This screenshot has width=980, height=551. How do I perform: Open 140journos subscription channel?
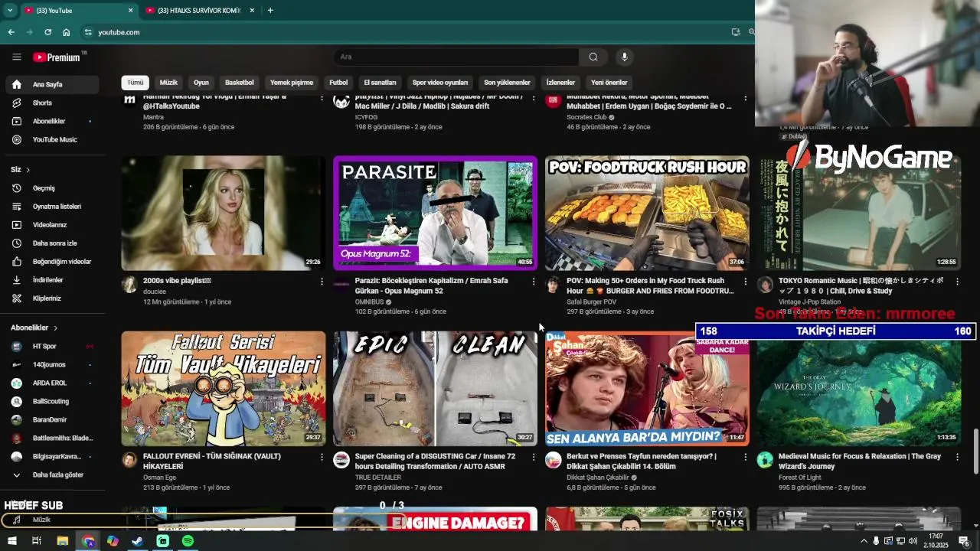click(x=53, y=364)
